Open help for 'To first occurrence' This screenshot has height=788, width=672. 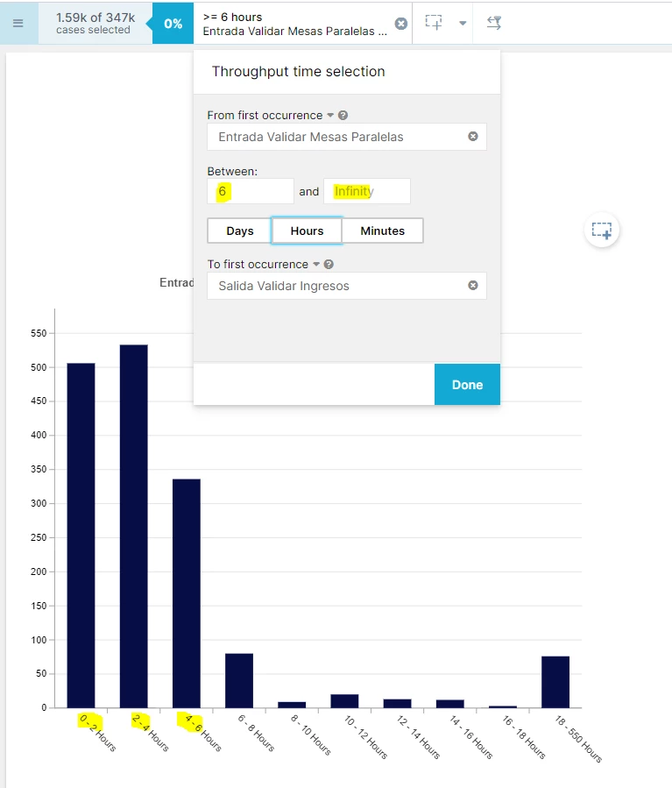tap(329, 265)
